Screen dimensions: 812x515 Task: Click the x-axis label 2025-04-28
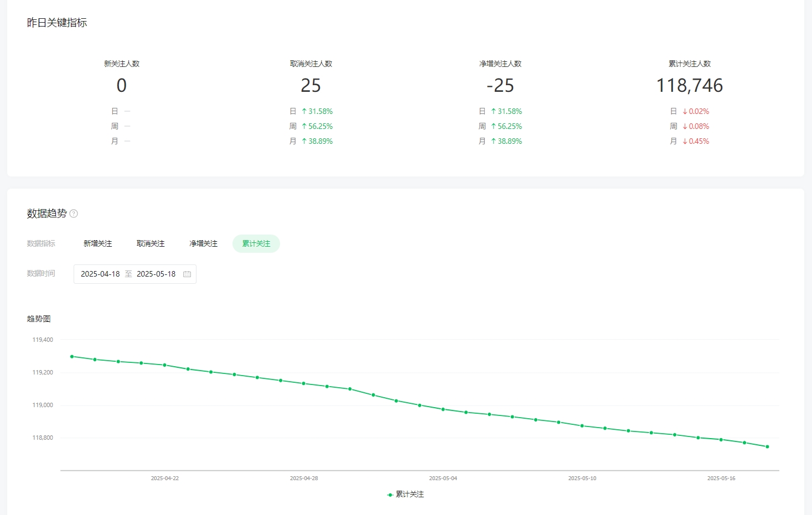coord(304,478)
